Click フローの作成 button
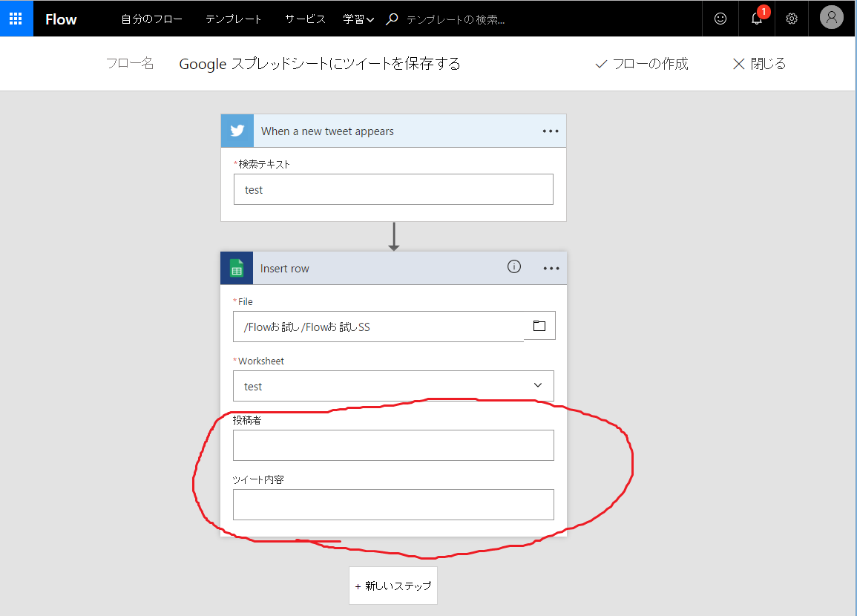 tap(642, 64)
